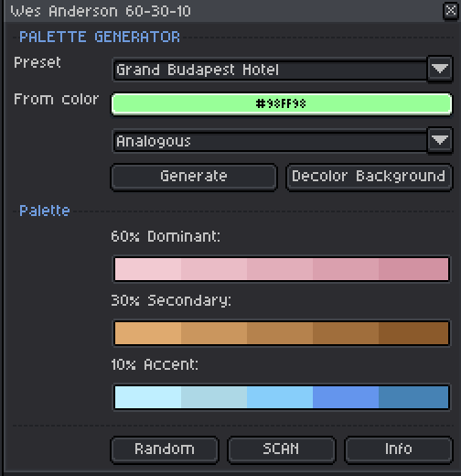Click the dialog title bar text

(101, 11)
